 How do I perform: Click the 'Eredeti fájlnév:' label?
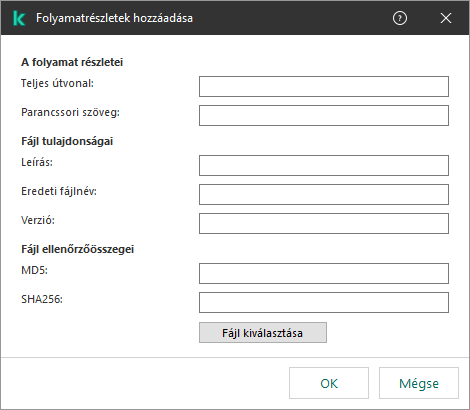coord(59,191)
